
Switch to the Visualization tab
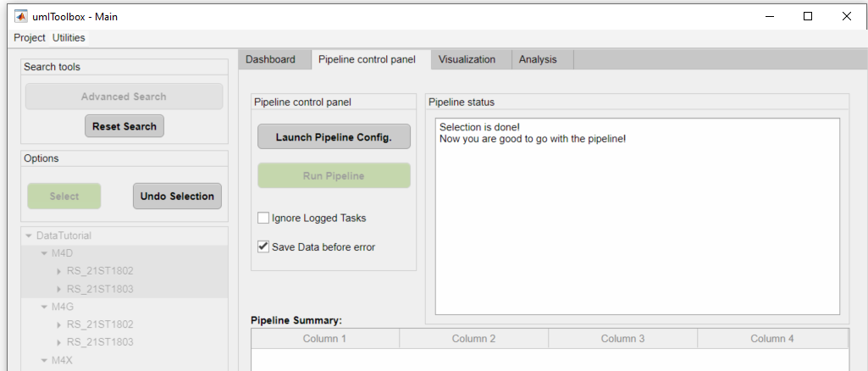467,59
